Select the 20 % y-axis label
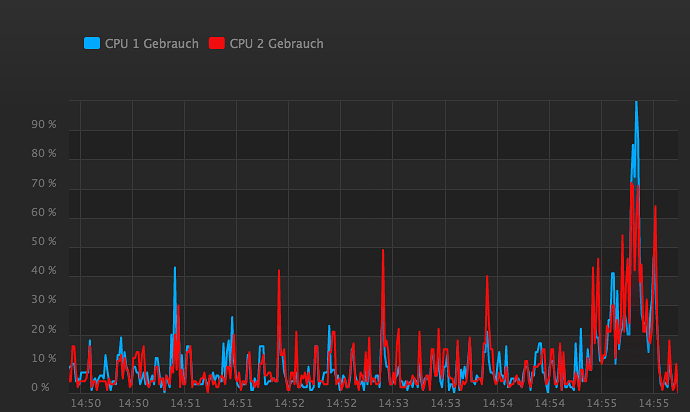This screenshot has width=690, height=412. tap(44, 330)
